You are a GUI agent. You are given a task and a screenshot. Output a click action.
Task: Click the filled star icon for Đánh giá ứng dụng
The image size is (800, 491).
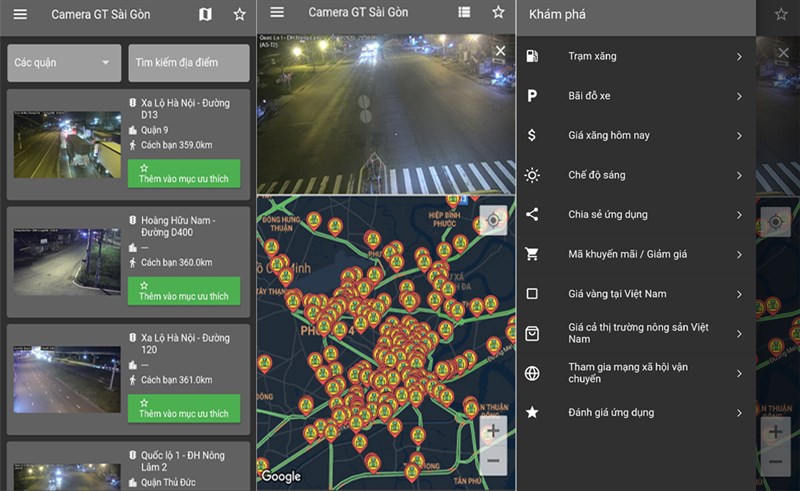532,412
